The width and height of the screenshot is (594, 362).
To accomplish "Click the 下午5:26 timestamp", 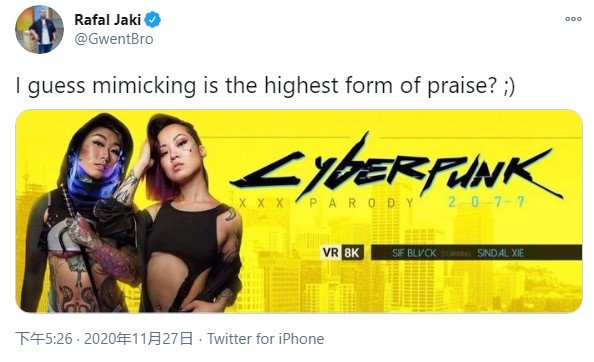I will (x=44, y=339).
